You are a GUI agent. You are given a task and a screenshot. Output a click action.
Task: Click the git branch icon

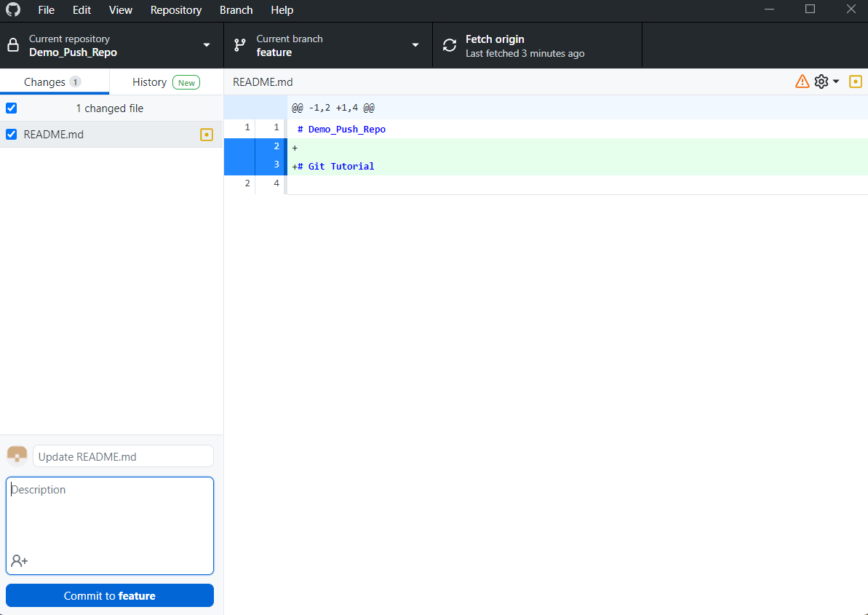pos(239,45)
